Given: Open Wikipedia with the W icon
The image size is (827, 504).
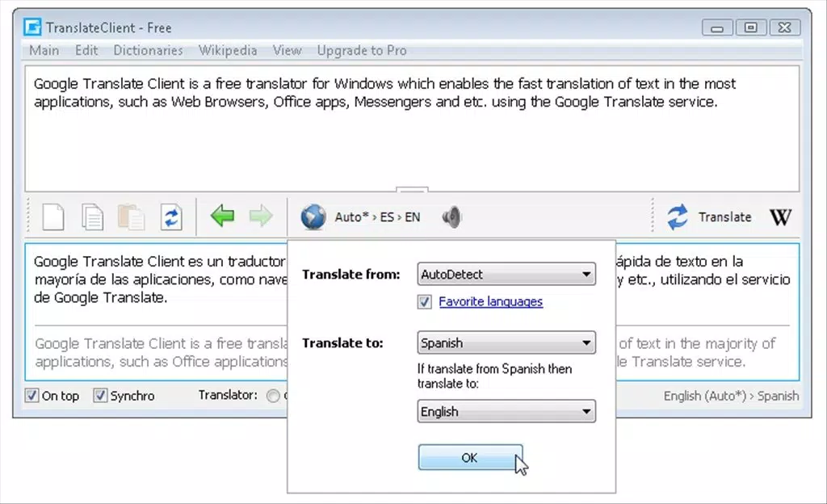Looking at the screenshot, I should 781,216.
